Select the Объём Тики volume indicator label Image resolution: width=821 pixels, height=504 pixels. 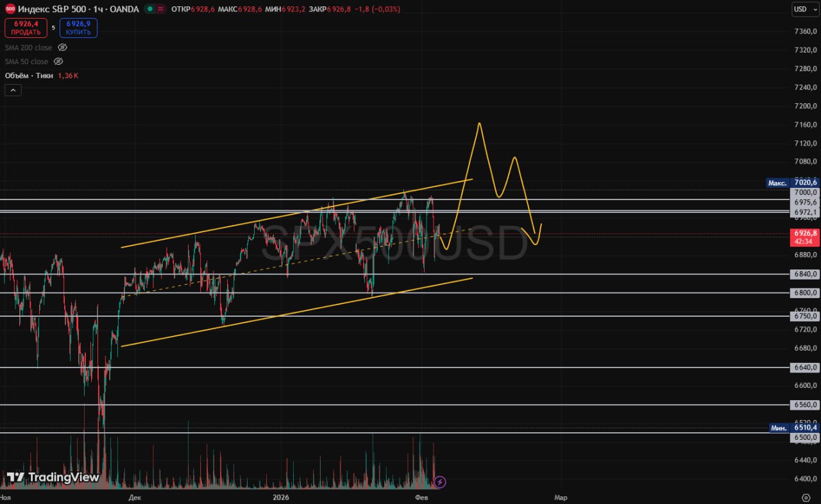pyautogui.click(x=29, y=76)
